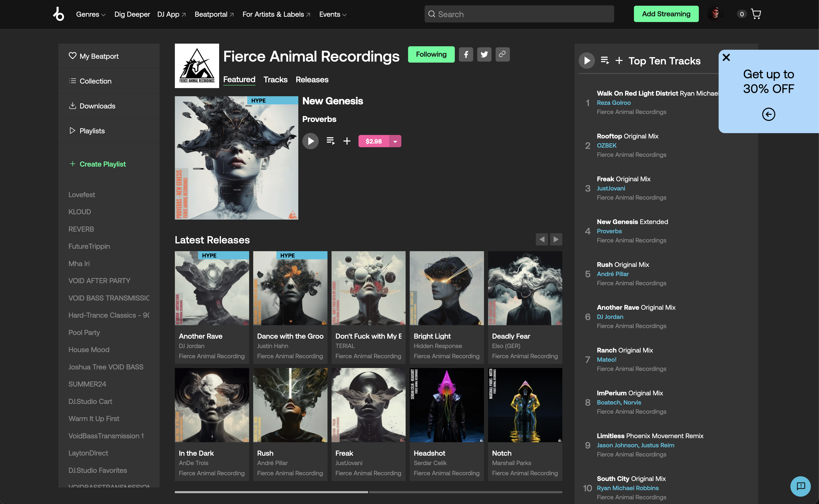Toggle the Following button
819x504 pixels.
click(431, 54)
